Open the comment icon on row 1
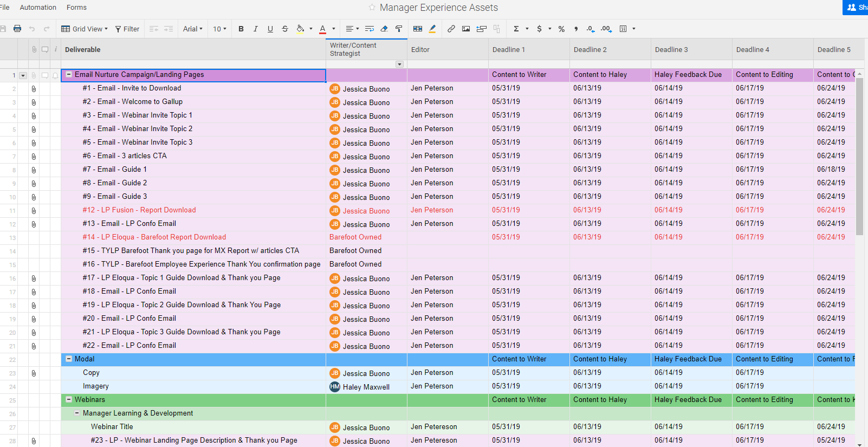 pos(45,75)
